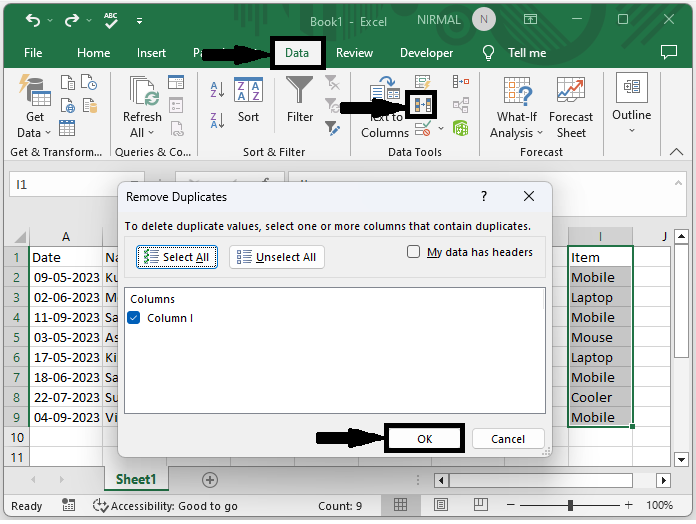Click the Relationships icon
696x524 pixels.
[x=461, y=106]
